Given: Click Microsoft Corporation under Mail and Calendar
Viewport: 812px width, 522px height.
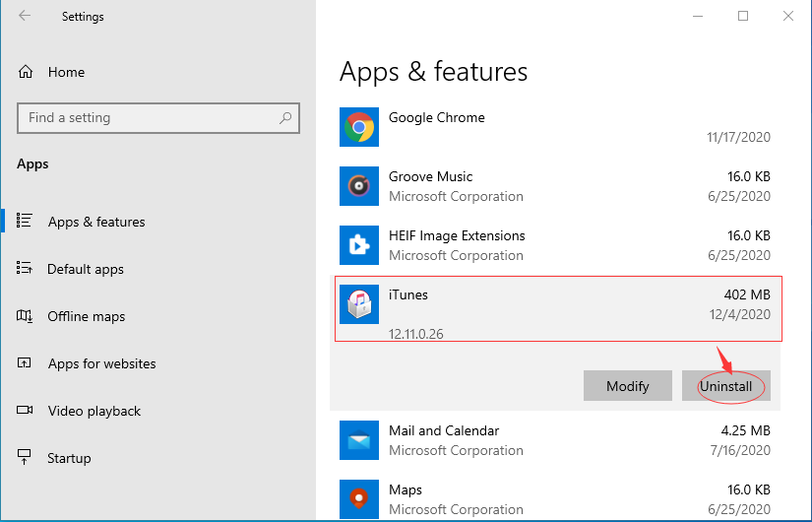Looking at the screenshot, I should [x=456, y=450].
